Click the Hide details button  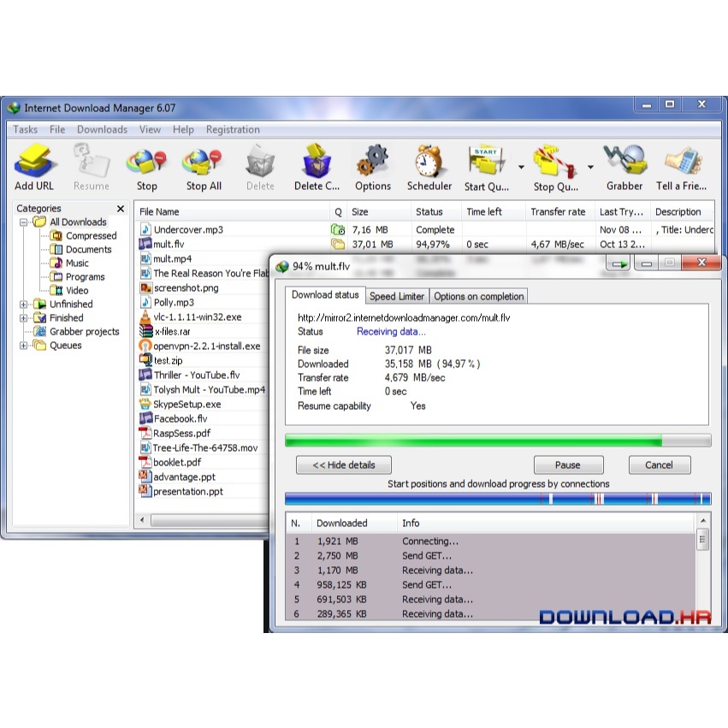pyautogui.click(x=343, y=465)
